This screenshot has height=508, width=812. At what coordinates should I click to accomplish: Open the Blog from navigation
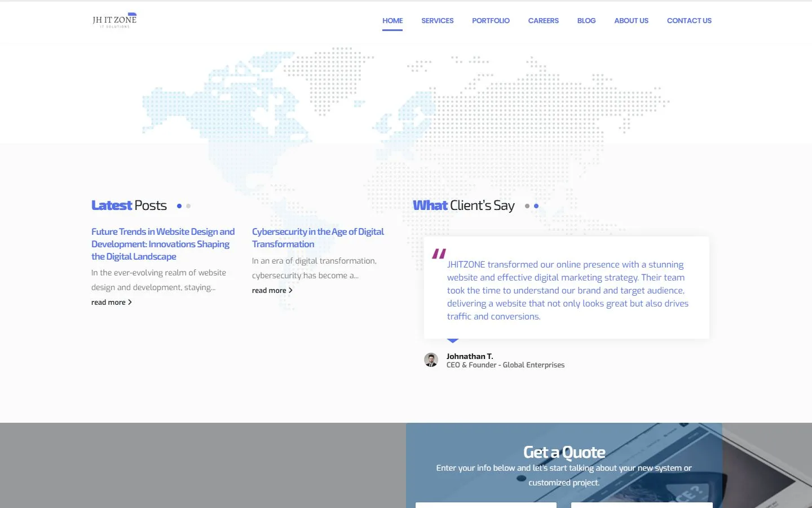586,21
